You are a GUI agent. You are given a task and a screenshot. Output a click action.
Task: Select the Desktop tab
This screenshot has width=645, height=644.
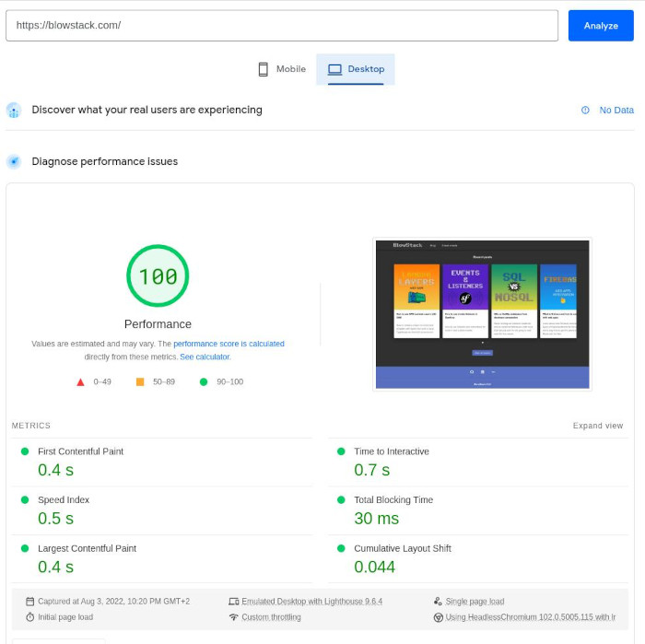pyautogui.click(x=356, y=69)
